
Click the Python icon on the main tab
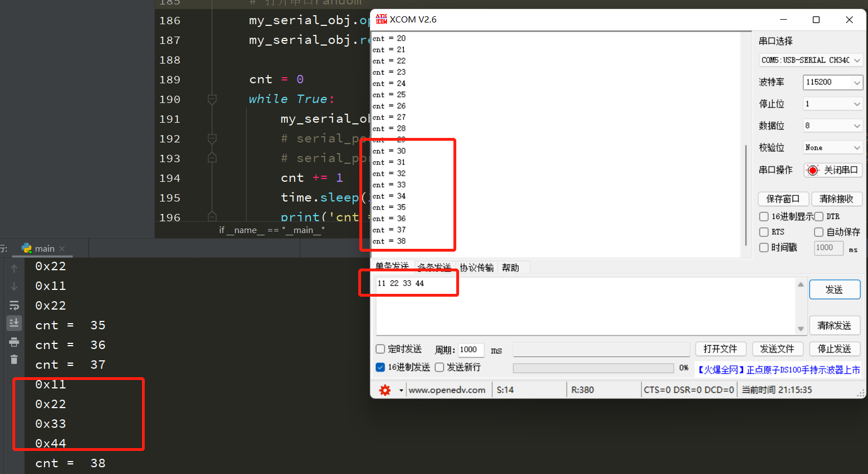pyautogui.click(x=27, y=248)
